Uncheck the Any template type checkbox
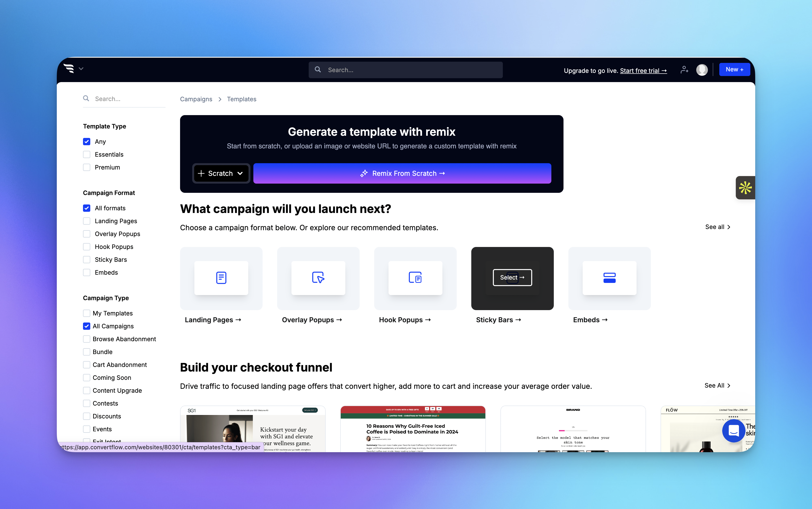This screenshot has width=812, height=509. pyautogui.click(x=86, y=141)
